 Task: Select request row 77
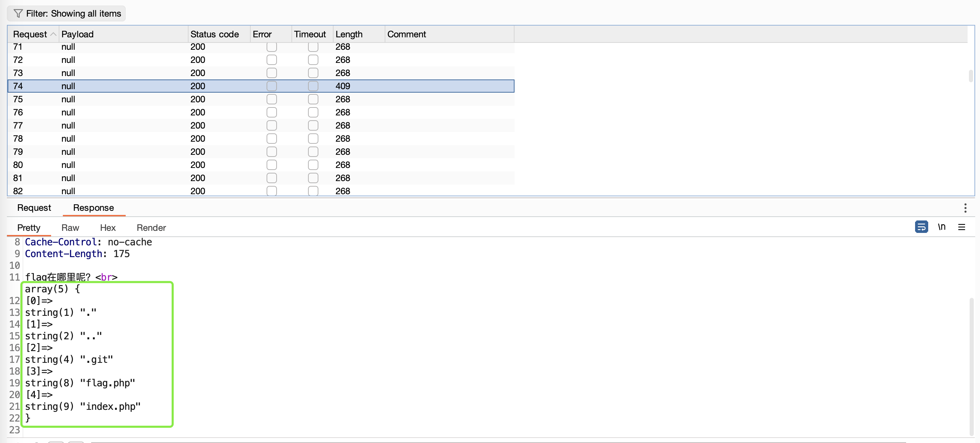(x=261, y=125)
